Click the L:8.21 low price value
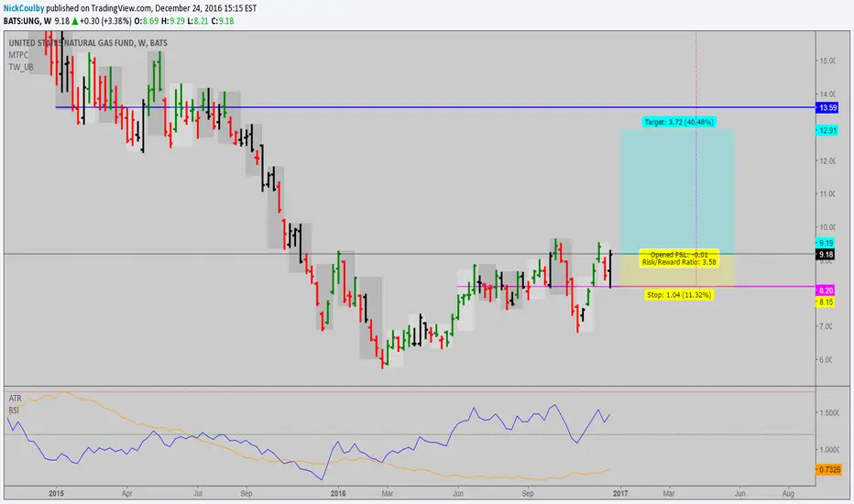 click(198, 21)
